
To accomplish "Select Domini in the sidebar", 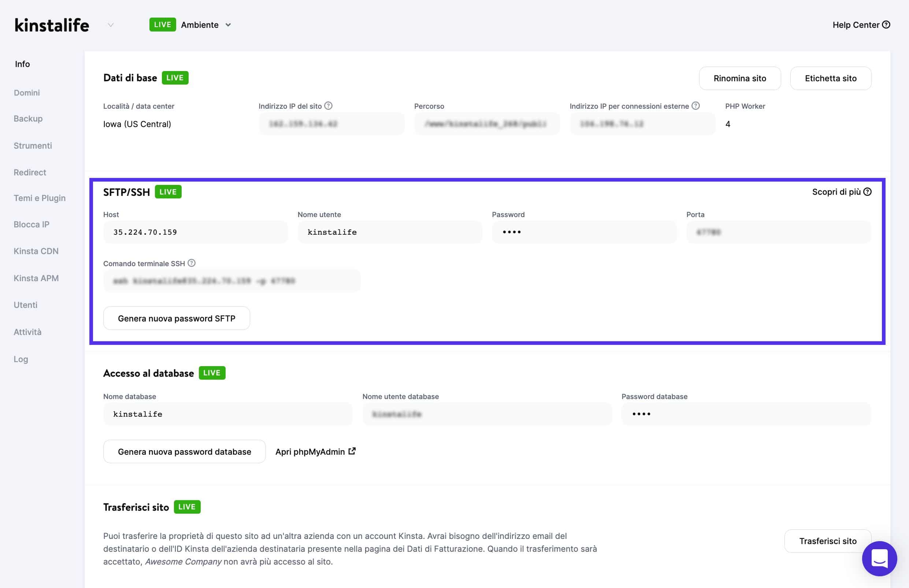I will [26, 92].
